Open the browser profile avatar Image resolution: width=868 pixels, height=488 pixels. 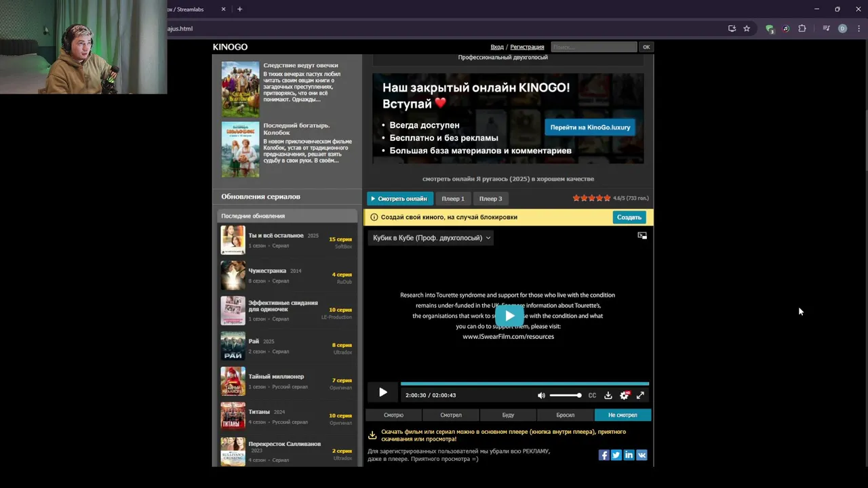(842, 28)
